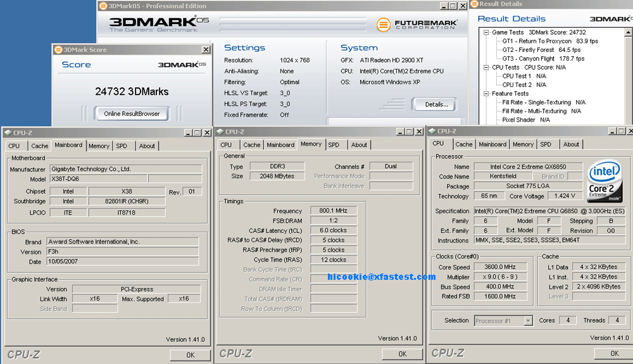
Task: Select CPU Test 2 tree row
Action: (x=524, y=85)
